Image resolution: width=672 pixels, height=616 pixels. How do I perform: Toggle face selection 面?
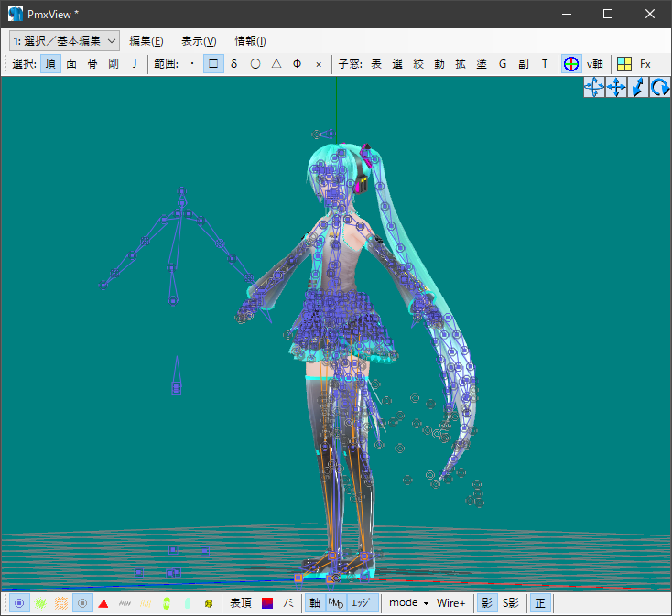[x=71, y=64]
